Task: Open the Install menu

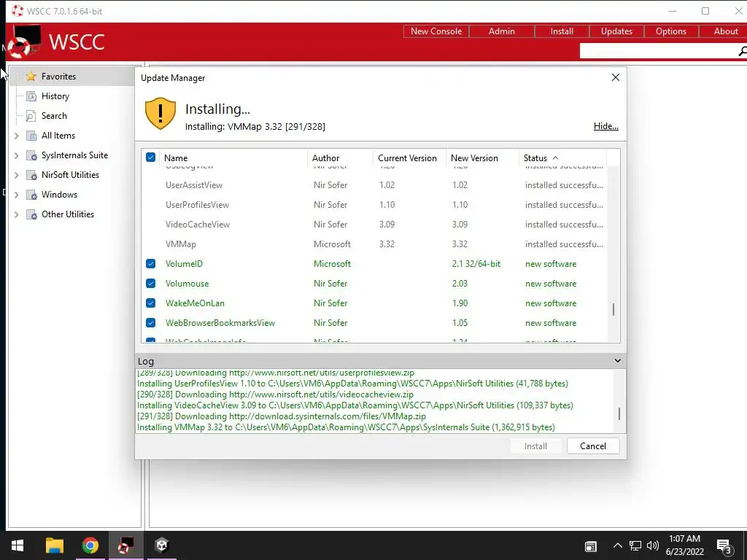Action: tap(562, 31)
